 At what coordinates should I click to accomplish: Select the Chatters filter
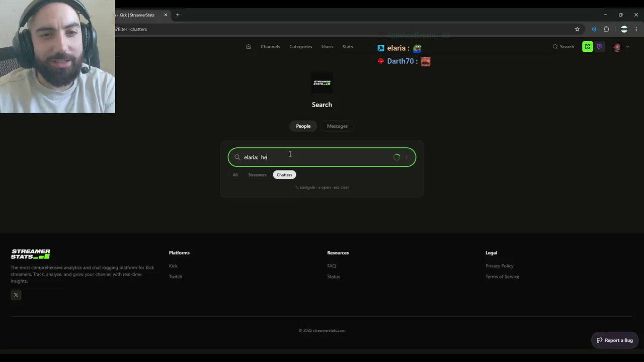tap(284, 175)
